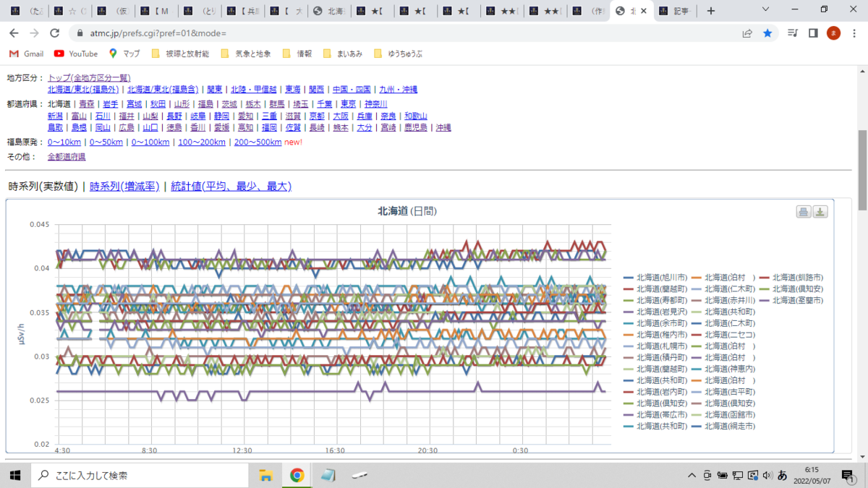Switch to the (仮 browser tab
Image resolution: width=868 pixels, height=488 pixels.
pyautogui.click(x=112, y=12)
